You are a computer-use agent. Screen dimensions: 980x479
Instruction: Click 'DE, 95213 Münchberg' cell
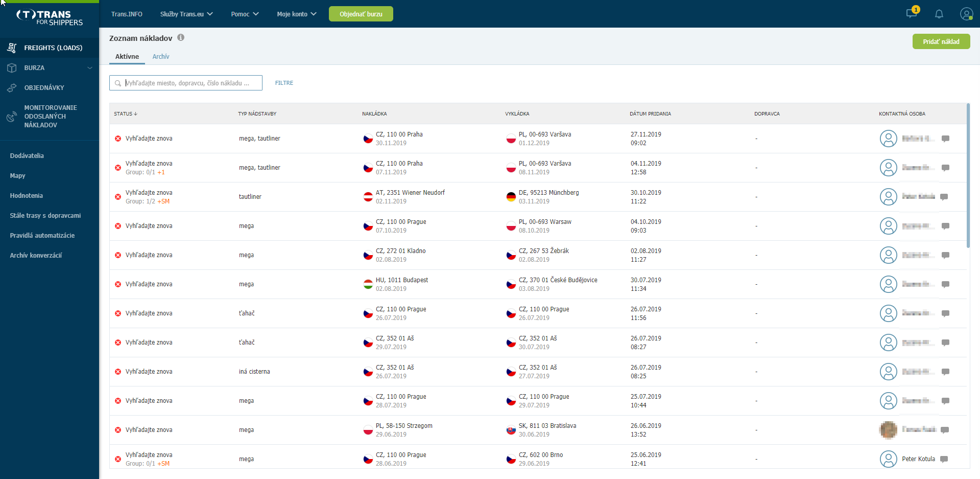coord(549,193)
